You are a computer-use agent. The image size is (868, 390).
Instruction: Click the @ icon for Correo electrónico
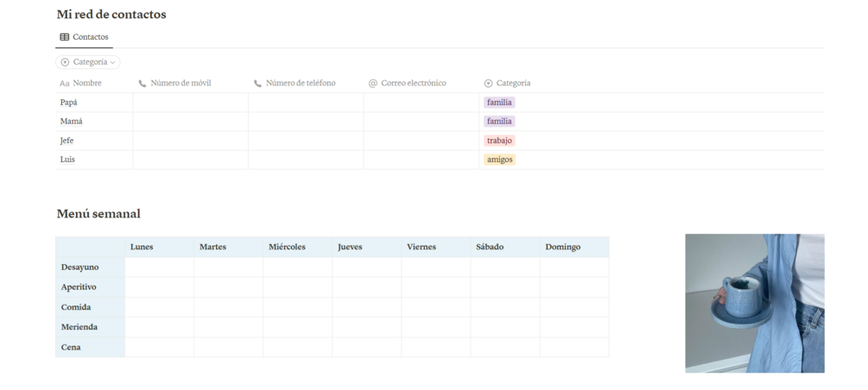(x=373, y=84)
